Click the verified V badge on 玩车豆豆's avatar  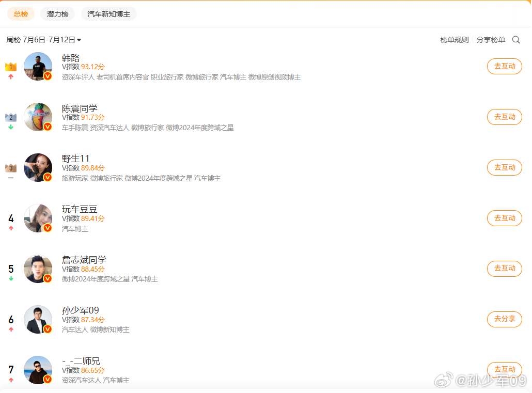point(48,228)
